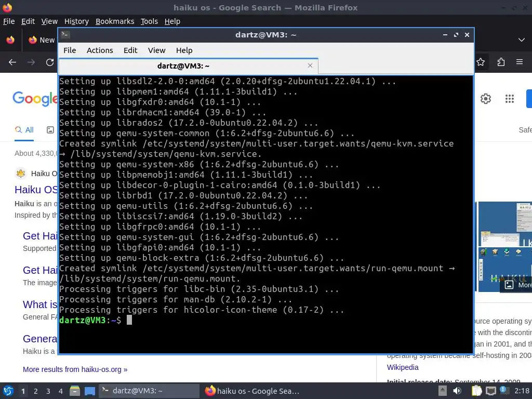
Task: Open the top Haiku desktop screenshot thumbnail
Action: (x=505, y=224)
